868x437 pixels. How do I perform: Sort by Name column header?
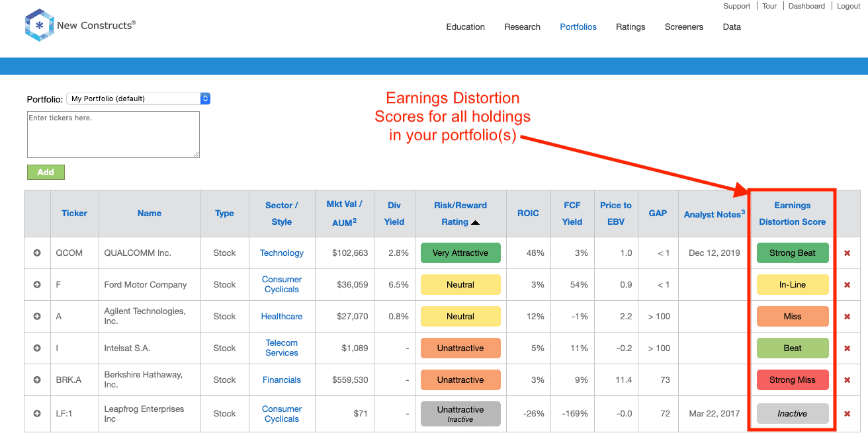pyautogui.click(x=150, y=214)
